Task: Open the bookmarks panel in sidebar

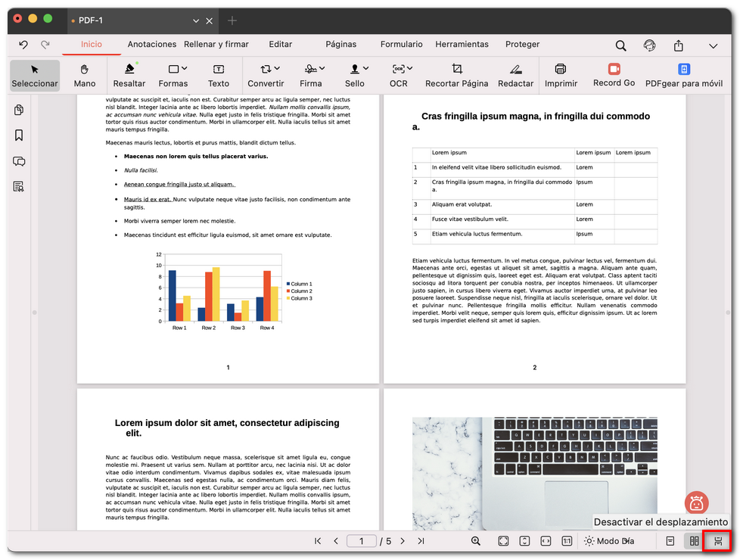Action: (19, 135)
